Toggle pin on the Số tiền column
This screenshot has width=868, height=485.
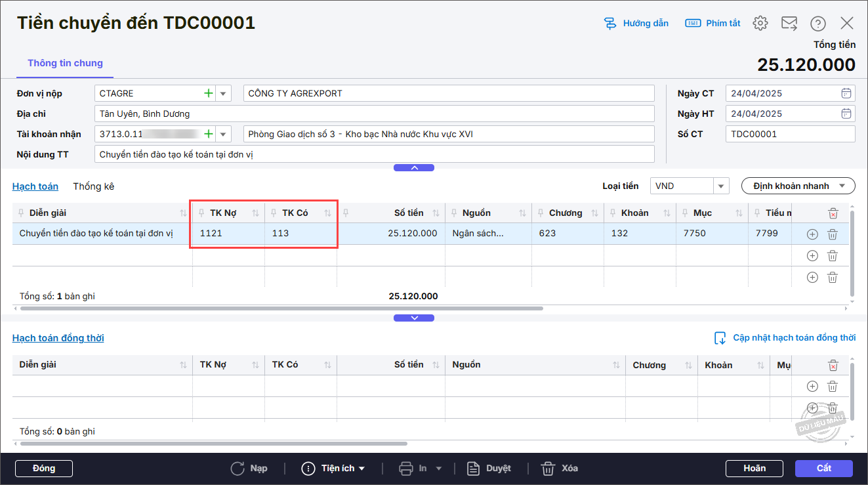(x=346, y=213)
